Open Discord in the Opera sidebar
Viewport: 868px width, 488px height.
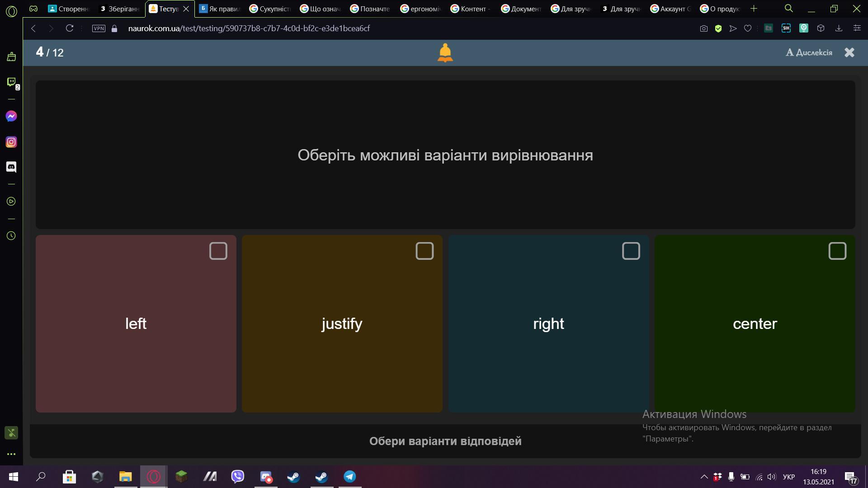pos(11,167)
